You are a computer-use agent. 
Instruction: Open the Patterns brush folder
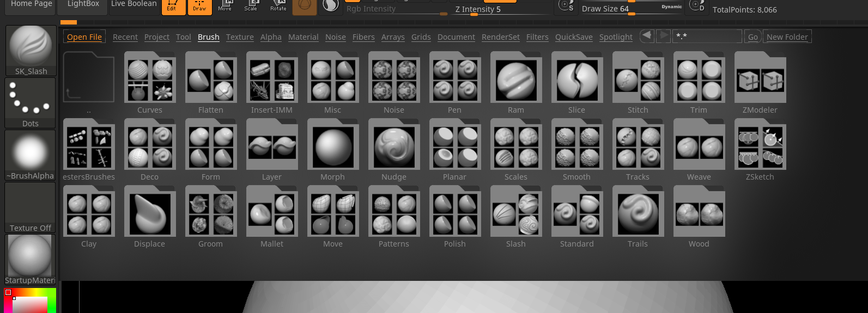click(394, 212)
